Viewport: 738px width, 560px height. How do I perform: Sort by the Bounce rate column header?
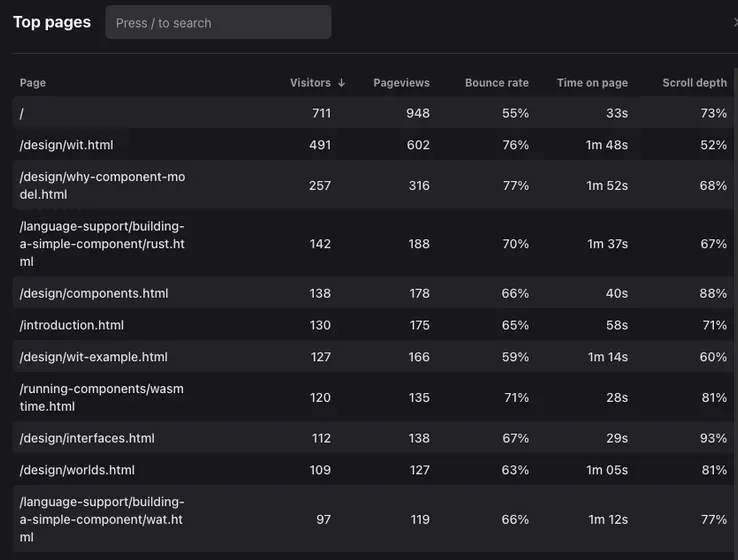tap(497, 83)
